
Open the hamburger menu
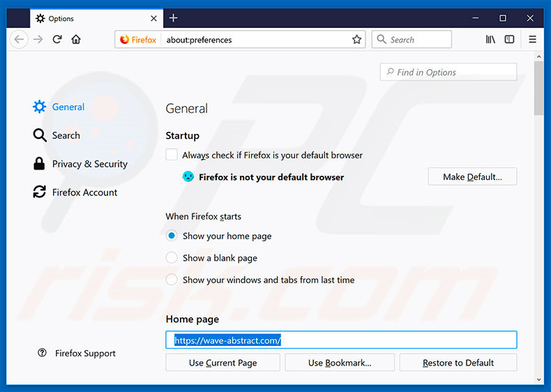[533, 40]
